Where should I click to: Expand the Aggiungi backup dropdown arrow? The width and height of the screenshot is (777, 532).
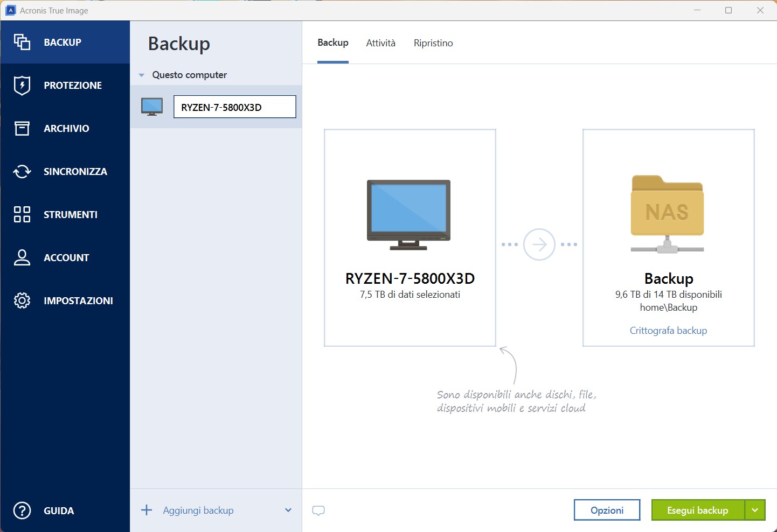(288, 510)
